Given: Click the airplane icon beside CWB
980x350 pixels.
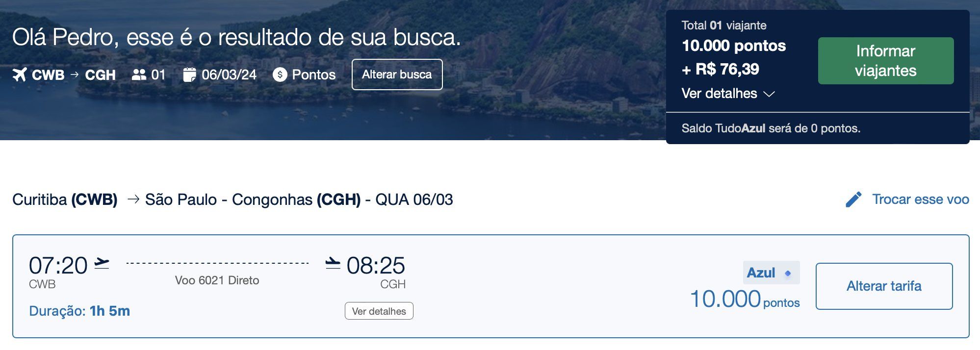Looking at the screenshot, I should pos(20,75).
